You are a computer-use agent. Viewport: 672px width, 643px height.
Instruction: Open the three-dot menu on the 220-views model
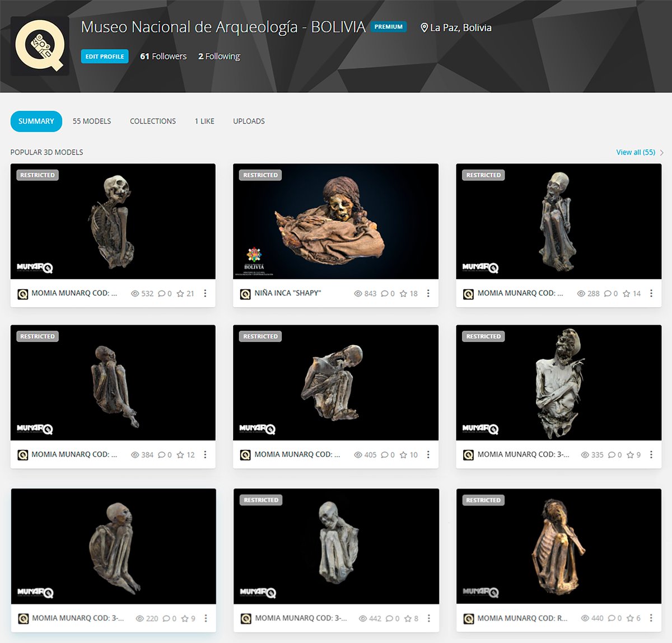[206, 618]
